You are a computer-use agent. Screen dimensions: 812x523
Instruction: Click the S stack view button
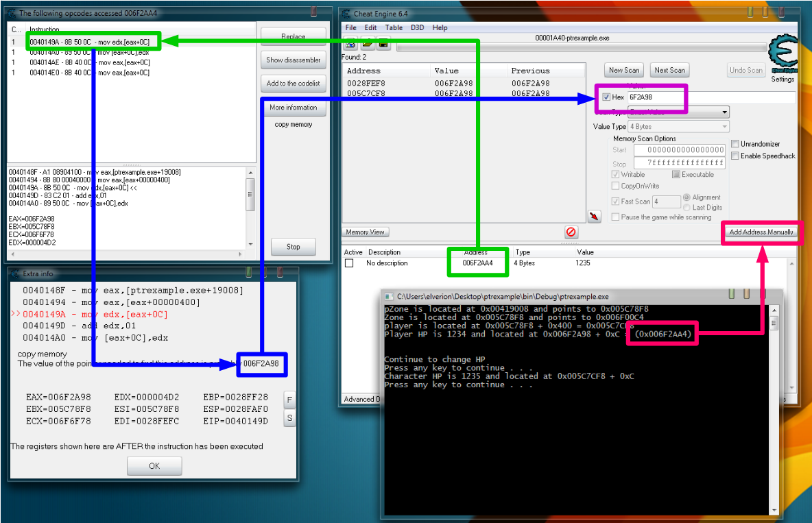point(289,417)
